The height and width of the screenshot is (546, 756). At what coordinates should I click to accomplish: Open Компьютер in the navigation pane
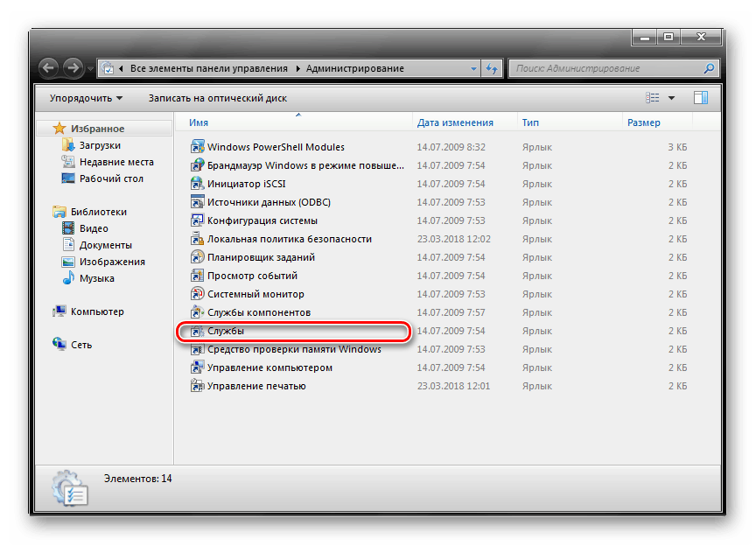97,311
